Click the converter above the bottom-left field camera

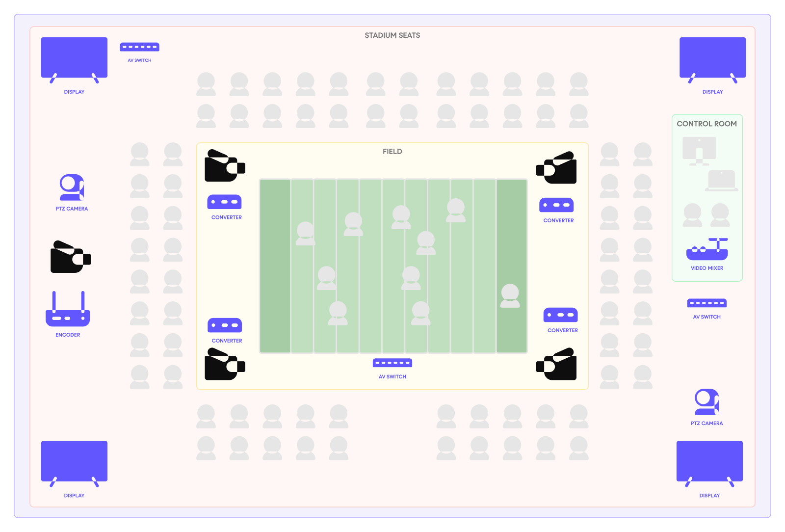point(225,325)
